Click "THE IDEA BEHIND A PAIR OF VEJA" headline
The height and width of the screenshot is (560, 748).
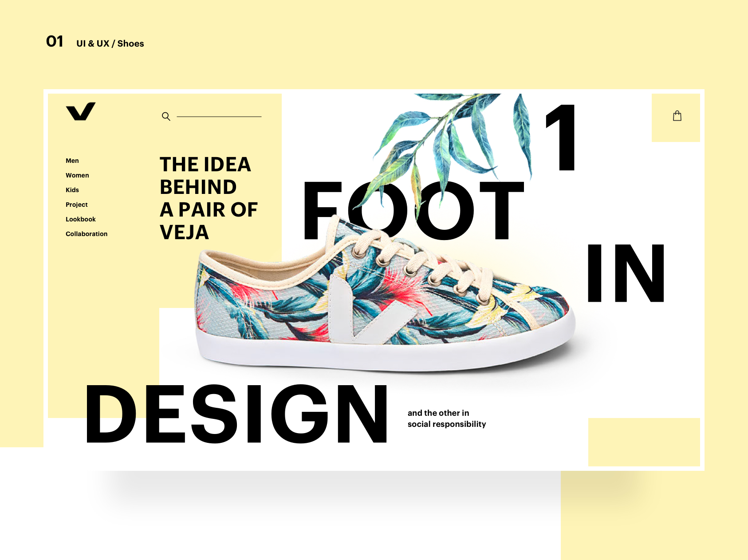pyautogui.click(x=209, y=198)
